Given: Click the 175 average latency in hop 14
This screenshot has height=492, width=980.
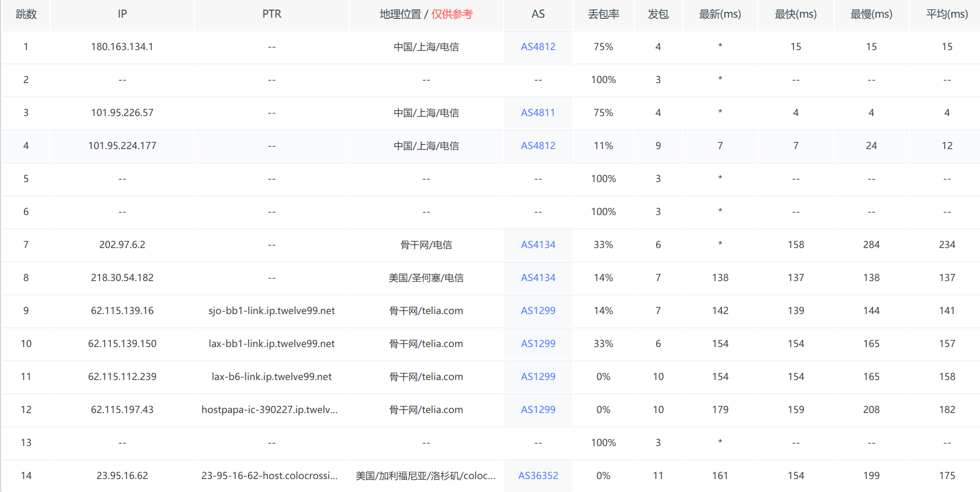Looking at the screenshot, I should [947, 476].
